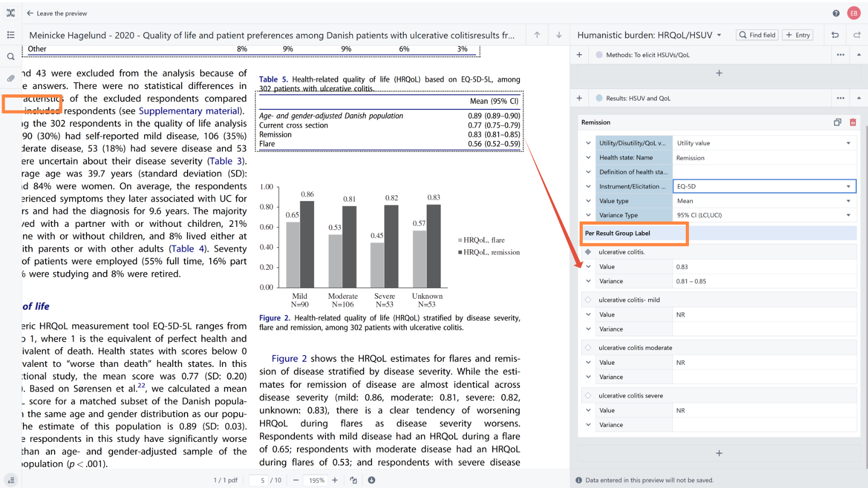
Task: Click the '1 / 1 pdf' counter
Action: 226,480
